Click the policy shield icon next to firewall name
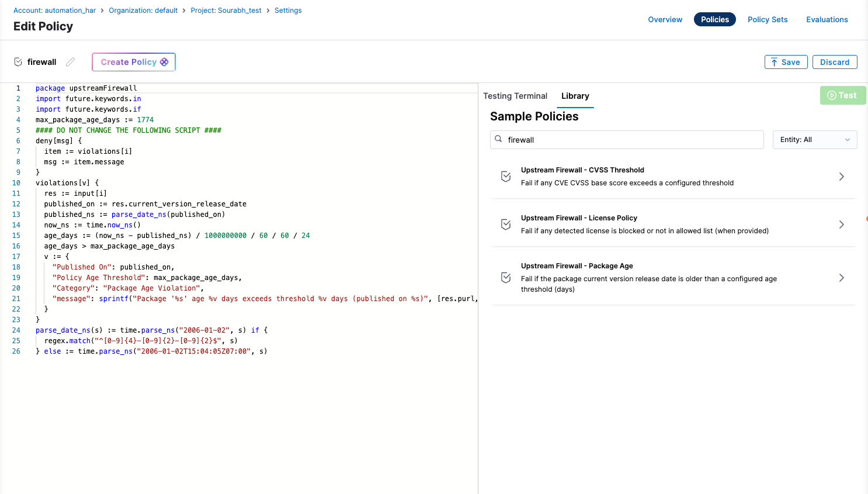Image resolution: width=868 pixels, height=494 pixels. click(18, 62)
